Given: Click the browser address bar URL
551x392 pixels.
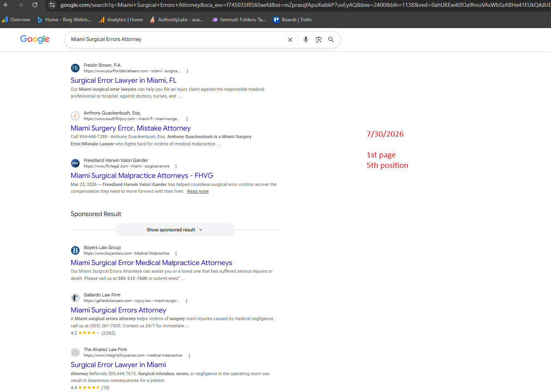Looking at the screenshot, I should pos(304,5).
